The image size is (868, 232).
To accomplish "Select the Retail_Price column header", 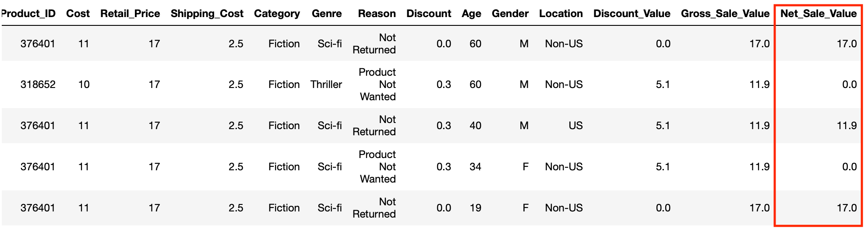I will point(130,14).
